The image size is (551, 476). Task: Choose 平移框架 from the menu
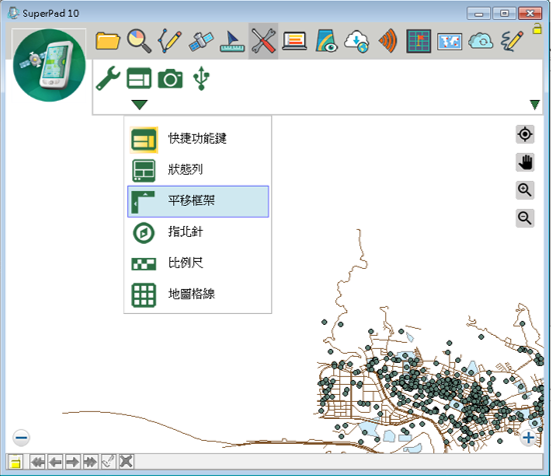coord(198,201)
